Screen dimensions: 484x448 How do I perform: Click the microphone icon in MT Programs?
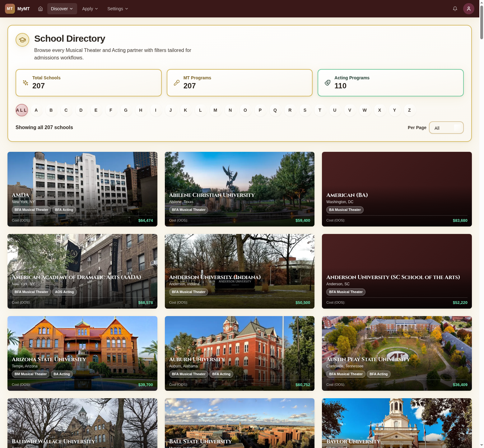pyautogui.click(x=177, y=83)
